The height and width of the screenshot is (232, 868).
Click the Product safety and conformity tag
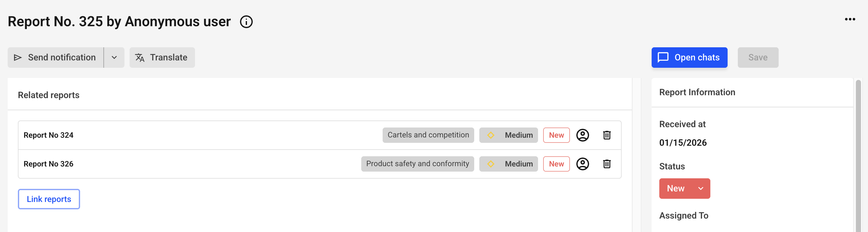coord(417,164)
